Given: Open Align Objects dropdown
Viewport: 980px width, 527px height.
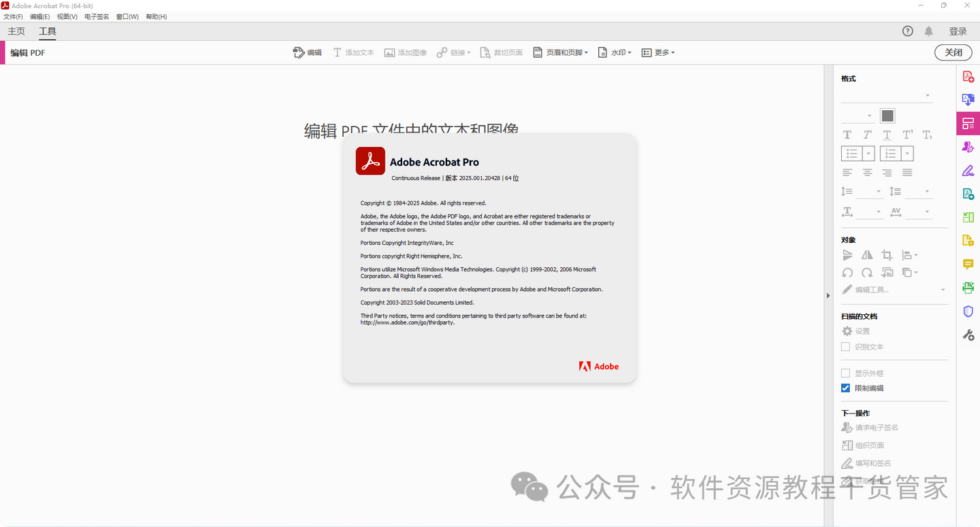Looking at the screenshot, I should pos(910,255).
